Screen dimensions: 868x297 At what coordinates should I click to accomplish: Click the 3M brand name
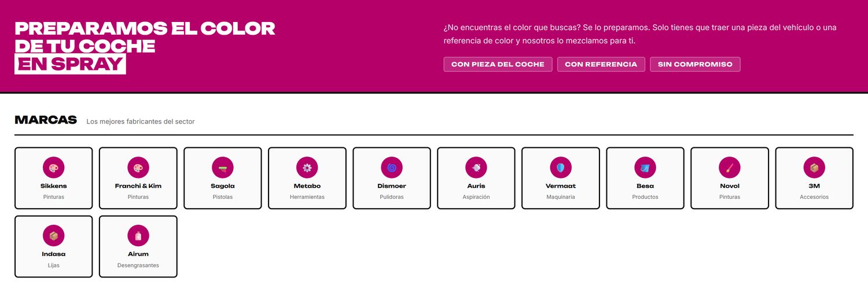(x=814, y=186)
